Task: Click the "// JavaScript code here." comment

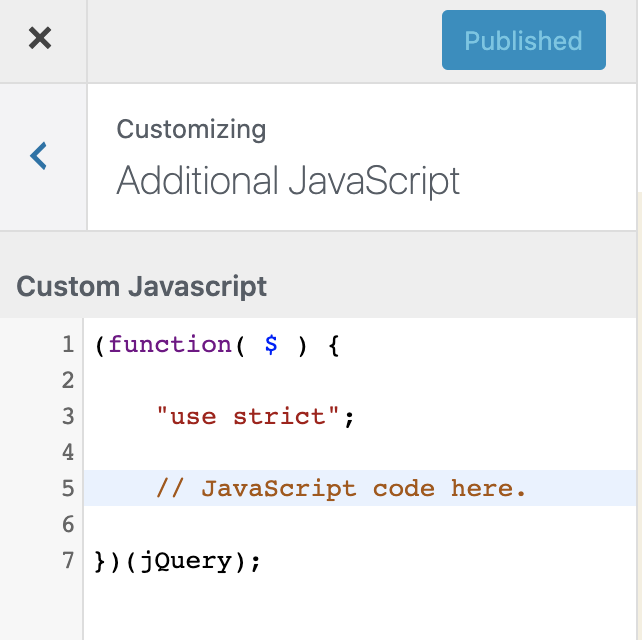Action: [x=340, y=489]
